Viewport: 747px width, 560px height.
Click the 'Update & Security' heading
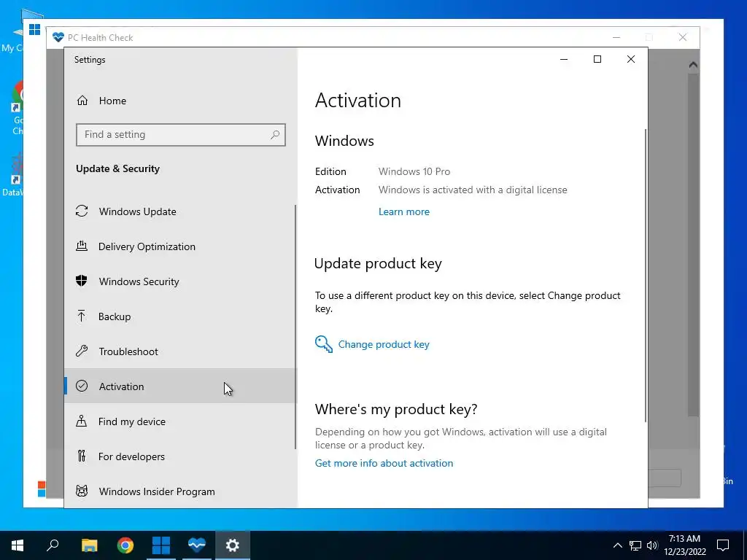point(117,168)
